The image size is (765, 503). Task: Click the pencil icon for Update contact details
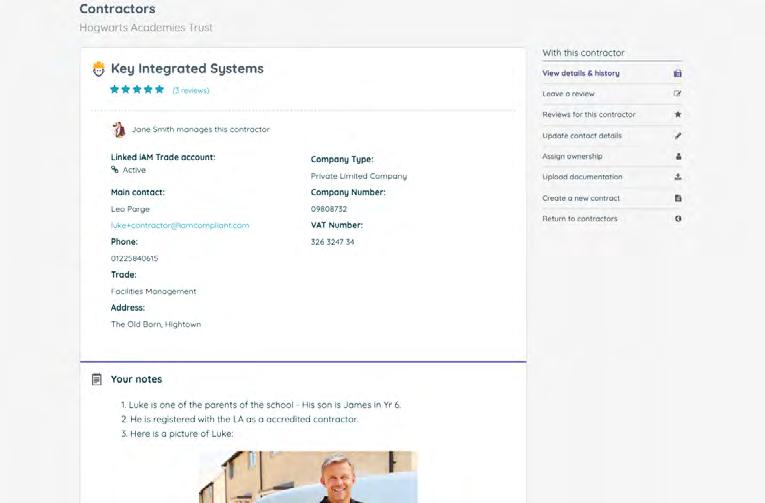[678, 136]
